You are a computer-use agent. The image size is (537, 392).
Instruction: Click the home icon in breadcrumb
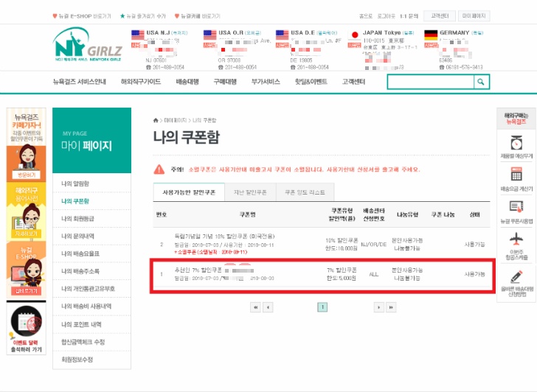156,120
